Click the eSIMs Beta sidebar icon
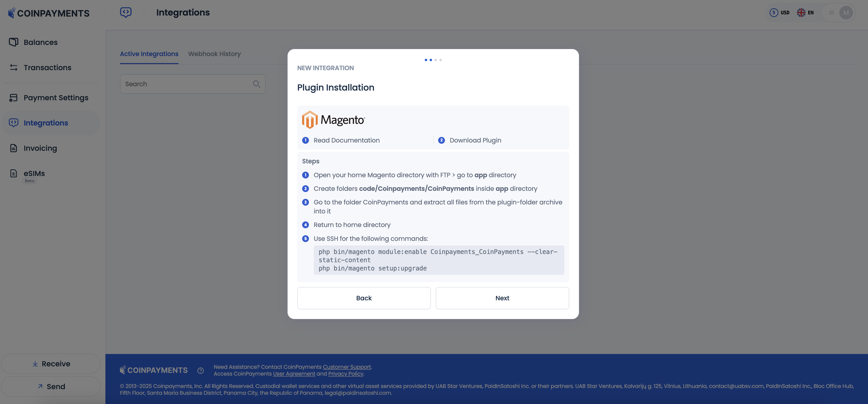Image resolution: width=868 pixels, height=404 pixels. (13, 173)
